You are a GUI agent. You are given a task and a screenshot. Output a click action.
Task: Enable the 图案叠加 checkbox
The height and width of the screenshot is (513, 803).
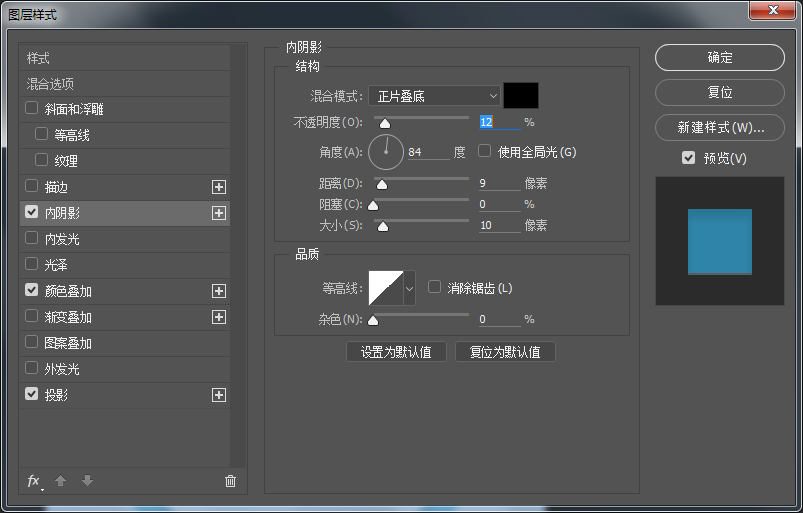(x=32, y=342)
